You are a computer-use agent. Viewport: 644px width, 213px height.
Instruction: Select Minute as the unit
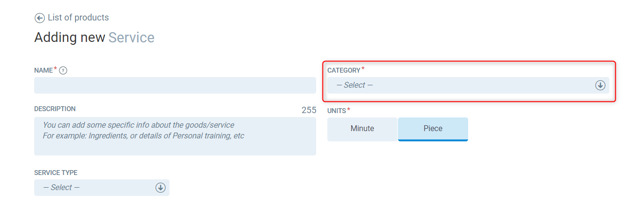[362, 129]
